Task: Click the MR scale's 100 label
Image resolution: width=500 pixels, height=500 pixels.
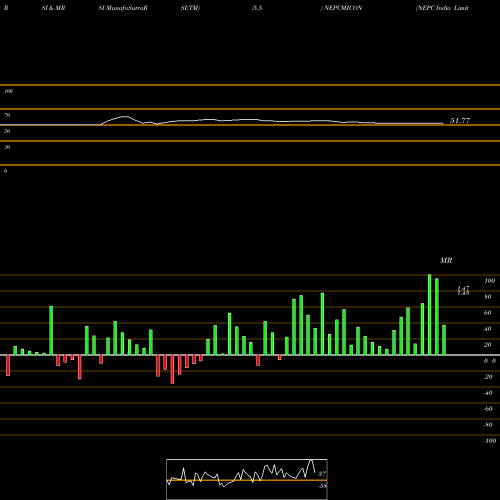Action: [x=490, y=281]
